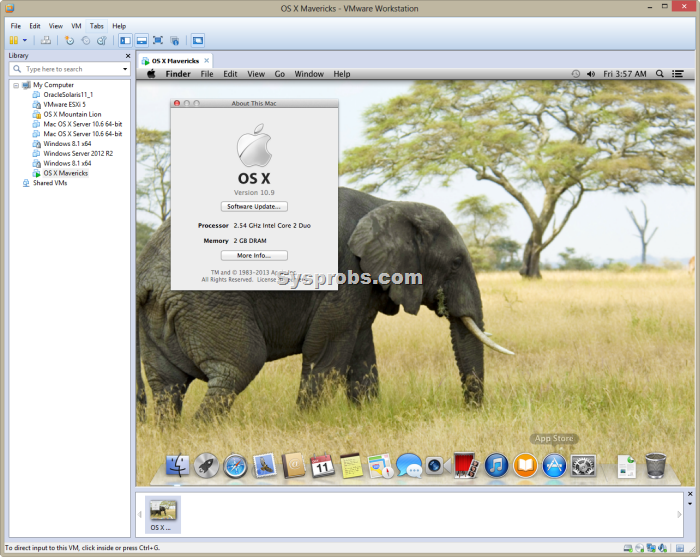Close the Library panel
This screenshot has width=700, height=557.
pyautogui.click(x=128, y=56)
